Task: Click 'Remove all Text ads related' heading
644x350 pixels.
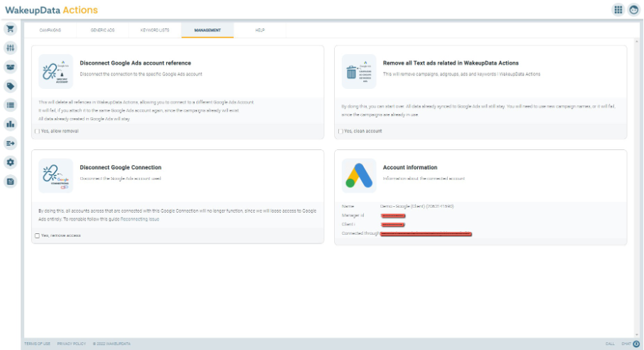Action: point(451,63)
